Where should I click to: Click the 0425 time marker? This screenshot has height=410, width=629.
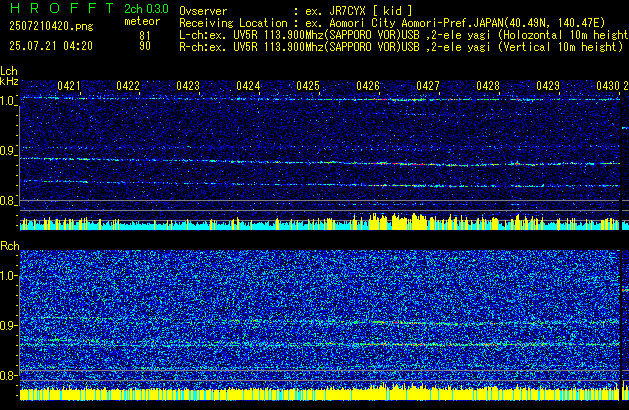pos(308,86)
